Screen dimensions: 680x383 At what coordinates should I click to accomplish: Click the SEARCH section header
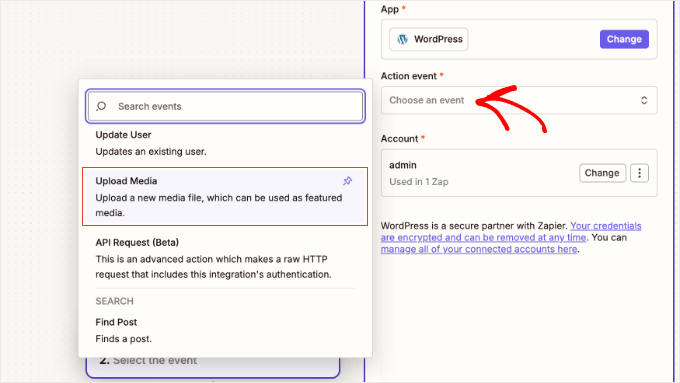[114, 301]
